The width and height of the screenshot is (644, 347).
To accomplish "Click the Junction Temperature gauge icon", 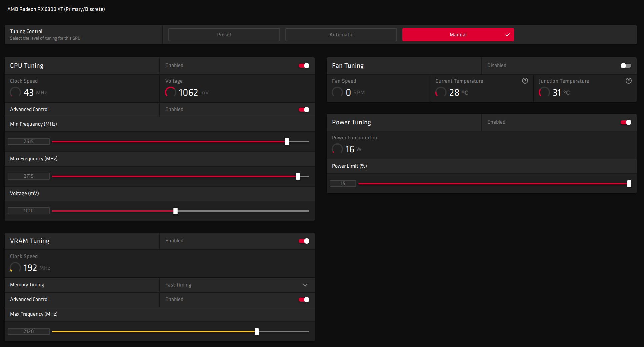I will click(544, 92).
